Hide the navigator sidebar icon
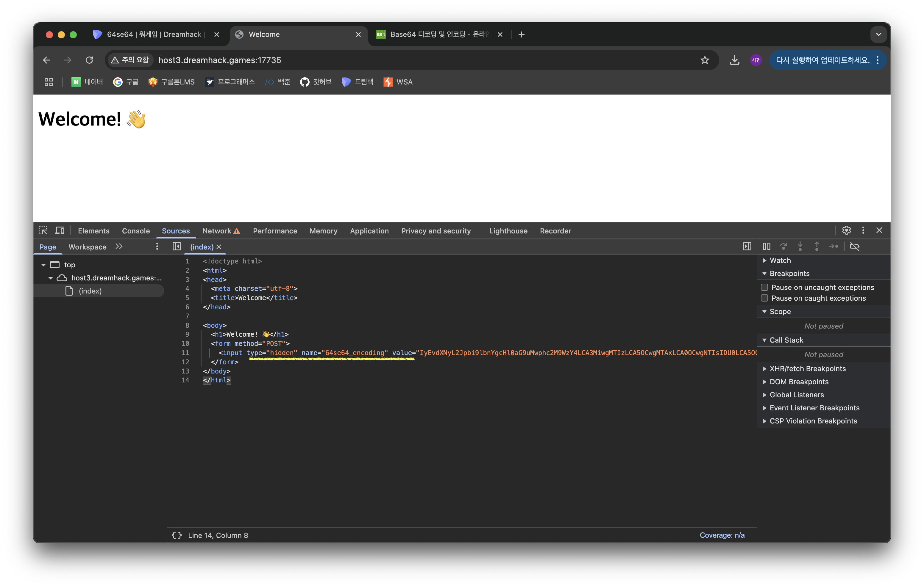The height and width of the screenshot is (587, 924). pyautogui.click(x=177, y=247)
